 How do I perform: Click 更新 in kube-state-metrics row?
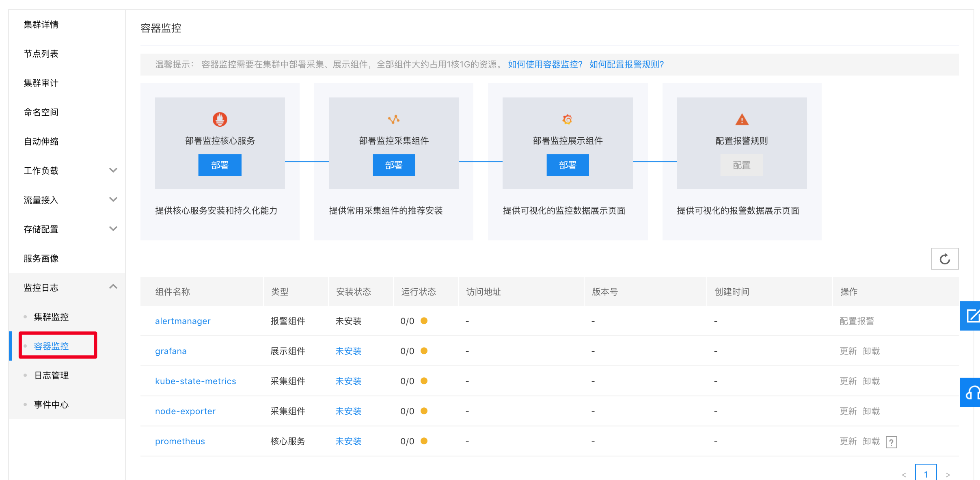pos(848,381)
